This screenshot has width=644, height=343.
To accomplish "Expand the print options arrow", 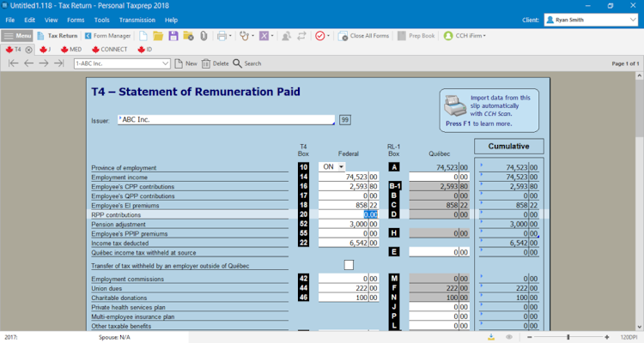I will click(230, 36).
